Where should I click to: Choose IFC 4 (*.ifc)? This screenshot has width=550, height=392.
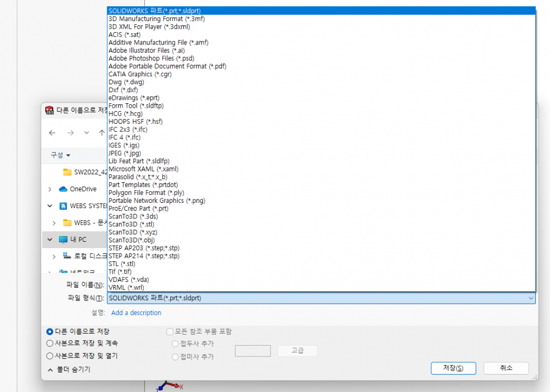click(x=321, y=137)
